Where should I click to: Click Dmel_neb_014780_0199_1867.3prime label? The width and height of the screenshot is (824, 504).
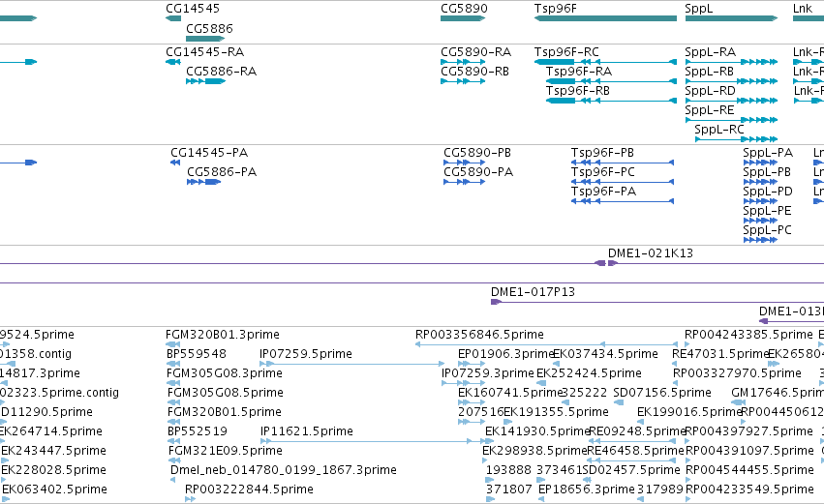pos(284,470)
